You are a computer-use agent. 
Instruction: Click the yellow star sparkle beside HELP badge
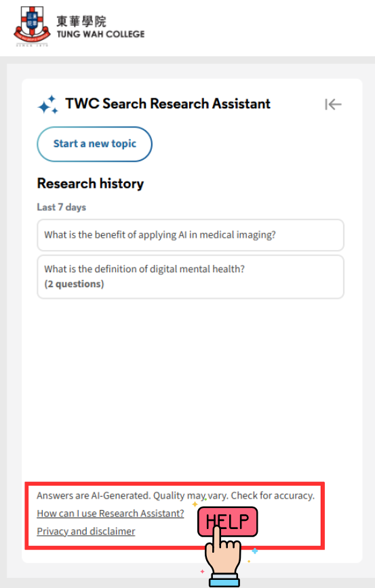click(x=195, y=505)
